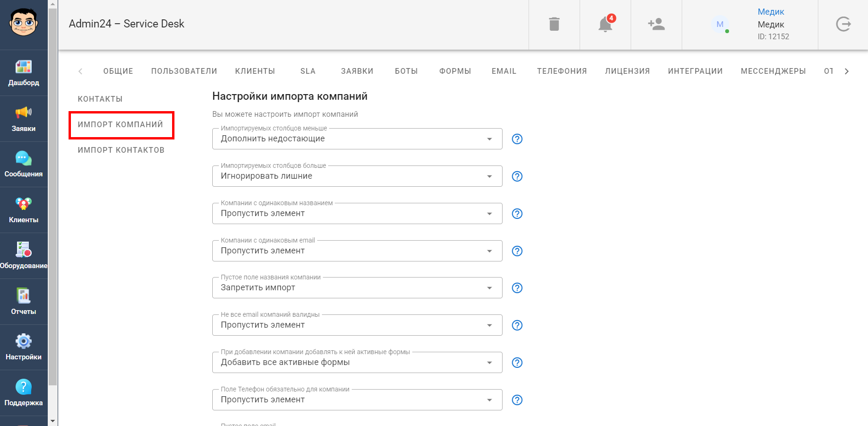Viewport: 868px width, 426px height.
Task: Click the ID: 12152 text
Action: click(x=773, y=37)
